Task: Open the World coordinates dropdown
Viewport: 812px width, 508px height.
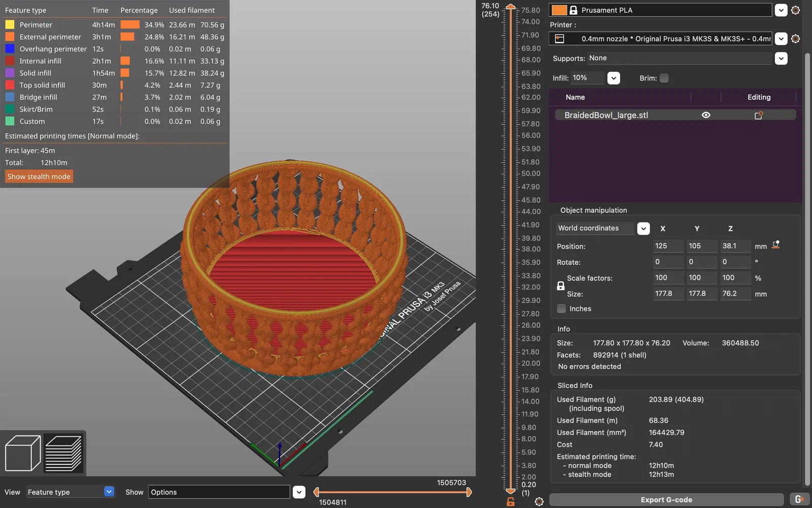Action: (644, 229)
